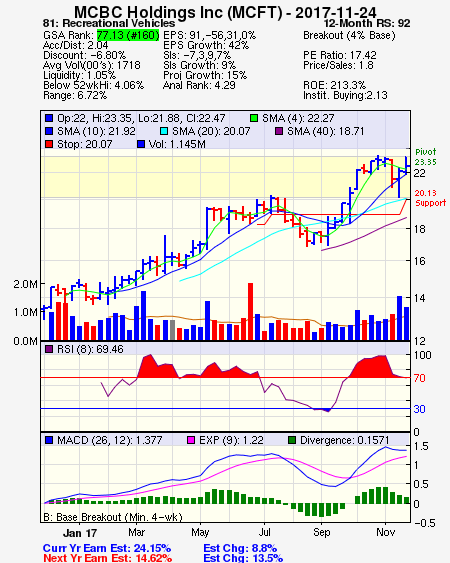The width and height of the screenshot is (450, 563).
Task: Click the blue Vol legend square
Action: (141, 144)
